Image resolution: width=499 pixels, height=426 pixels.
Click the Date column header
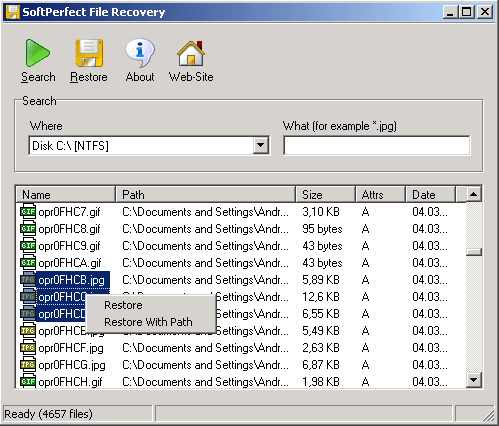click(x=430, y=194)
